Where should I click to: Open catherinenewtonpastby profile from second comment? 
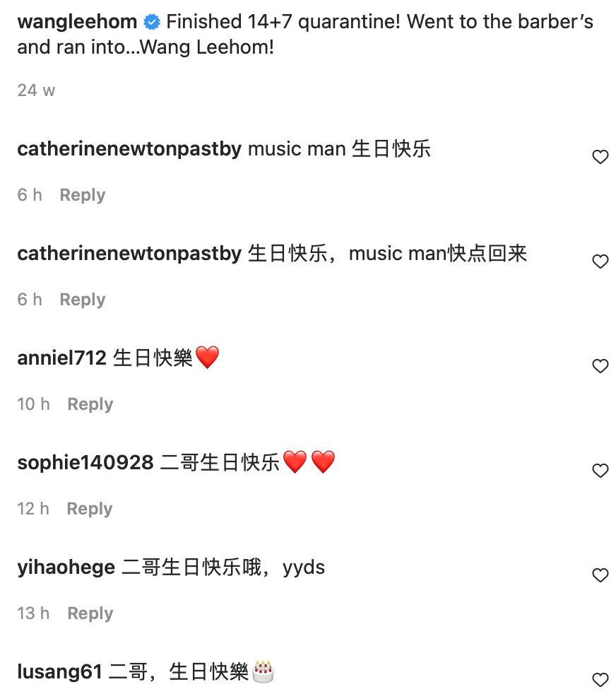(130, 254)
